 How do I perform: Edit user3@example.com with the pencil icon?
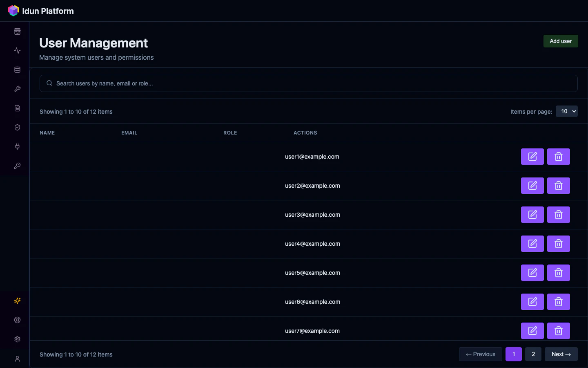tap(532, 215)
